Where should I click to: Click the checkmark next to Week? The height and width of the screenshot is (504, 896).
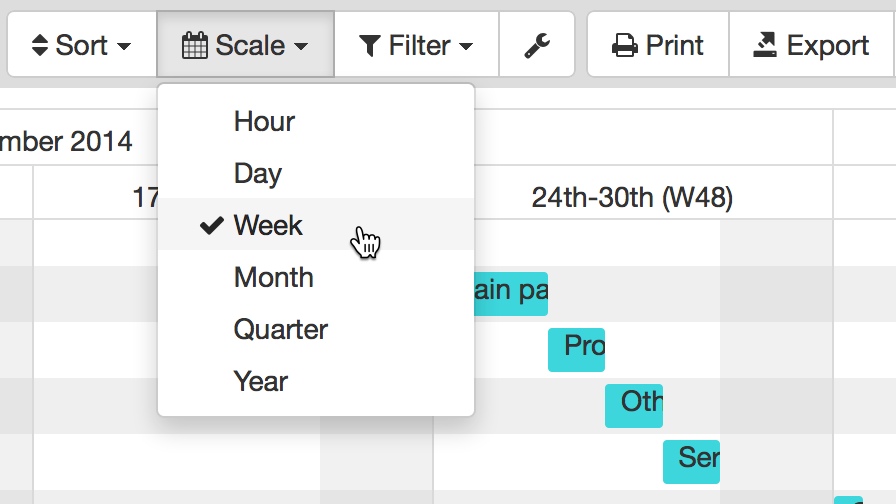click(x=211, y=226)
